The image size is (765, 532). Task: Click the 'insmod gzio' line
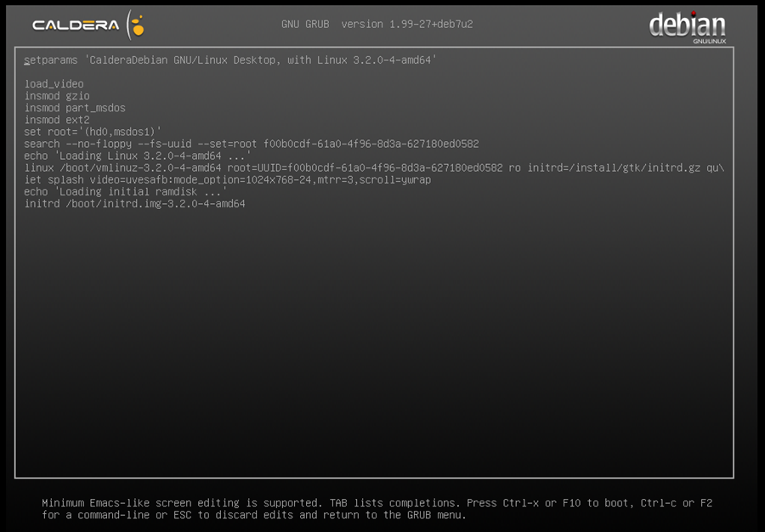(57, 96)
